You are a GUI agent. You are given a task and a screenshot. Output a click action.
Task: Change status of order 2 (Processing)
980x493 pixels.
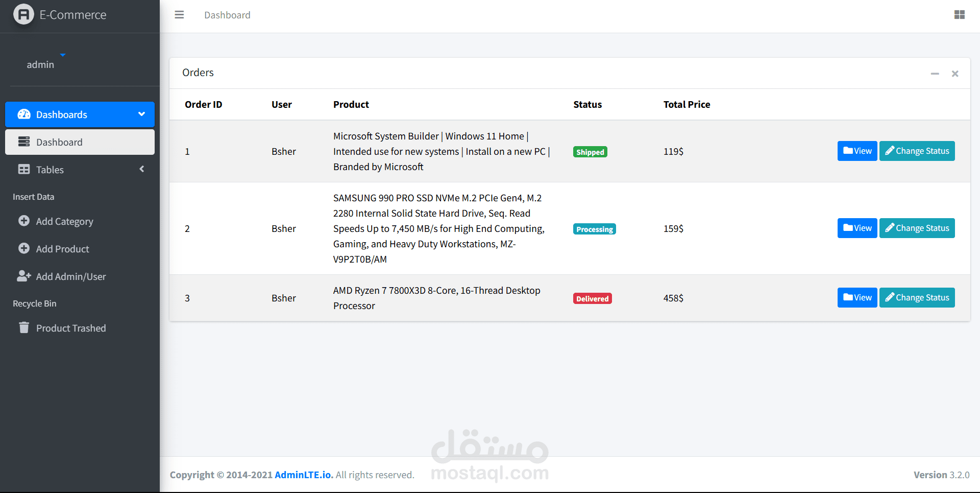[x=917, y=228]
